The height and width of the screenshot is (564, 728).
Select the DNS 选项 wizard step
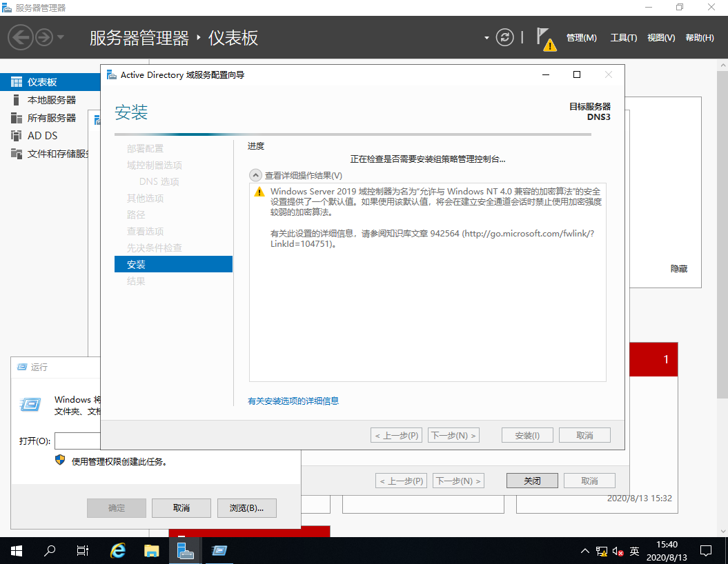pyautogui.click(x=159, y=181)
